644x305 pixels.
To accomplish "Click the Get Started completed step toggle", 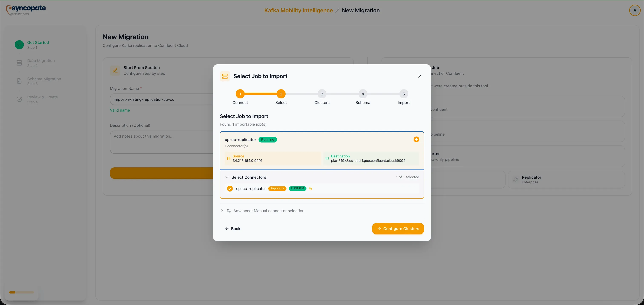I will click(19, 45).
